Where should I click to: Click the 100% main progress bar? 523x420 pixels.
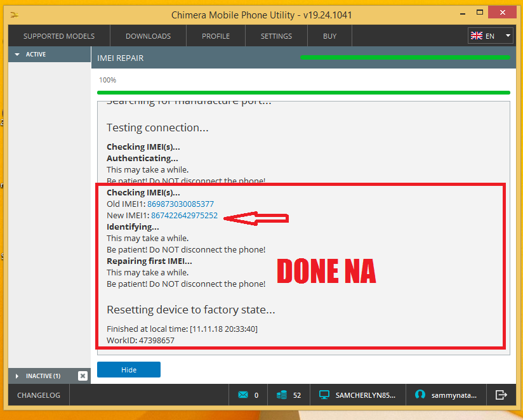point(303,93)
